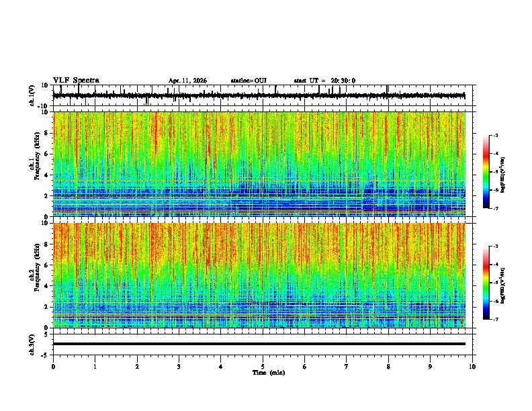The height and width of the screenshot is (411, 532).
Task: Click the "ch.1(V)" waveform axis label
Action: (x=32, y=95)
